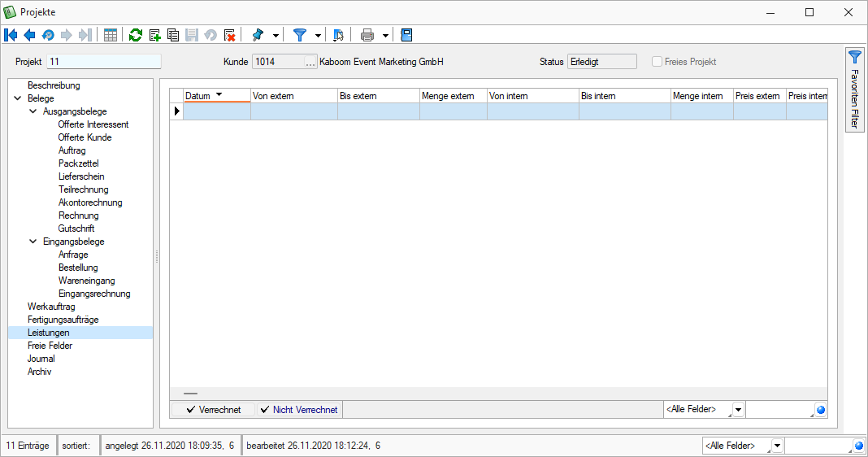Switch to table view

111,36
